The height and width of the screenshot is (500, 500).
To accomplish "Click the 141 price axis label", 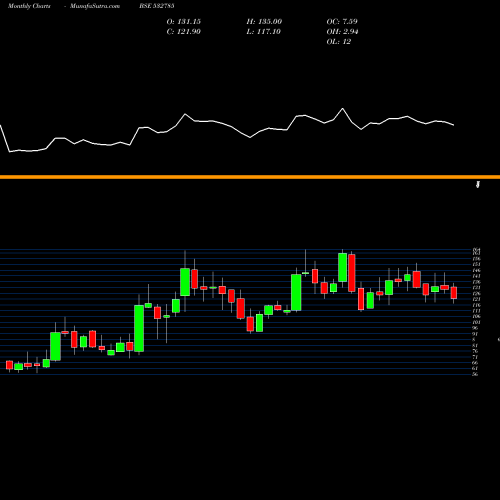I will tap(476, 276).
